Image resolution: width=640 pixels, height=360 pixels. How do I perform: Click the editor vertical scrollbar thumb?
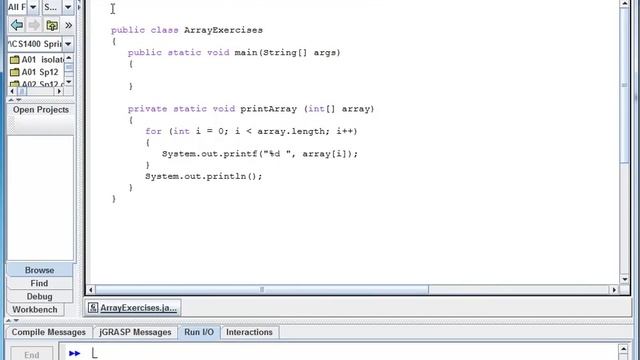pos(625,86)
